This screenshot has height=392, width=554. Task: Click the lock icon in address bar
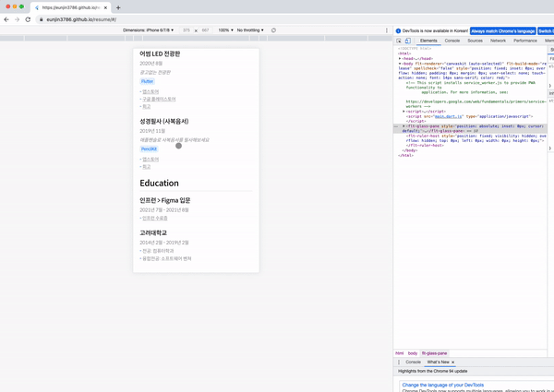tap(41, 19)
